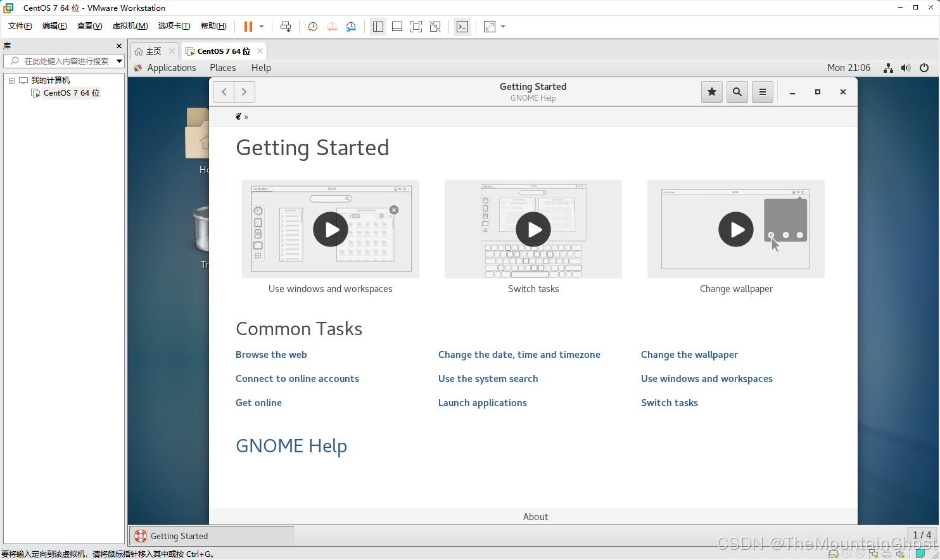Screen dimensions: 940x560
Task: Play the Switch tasks video
Action: (533, 229)
